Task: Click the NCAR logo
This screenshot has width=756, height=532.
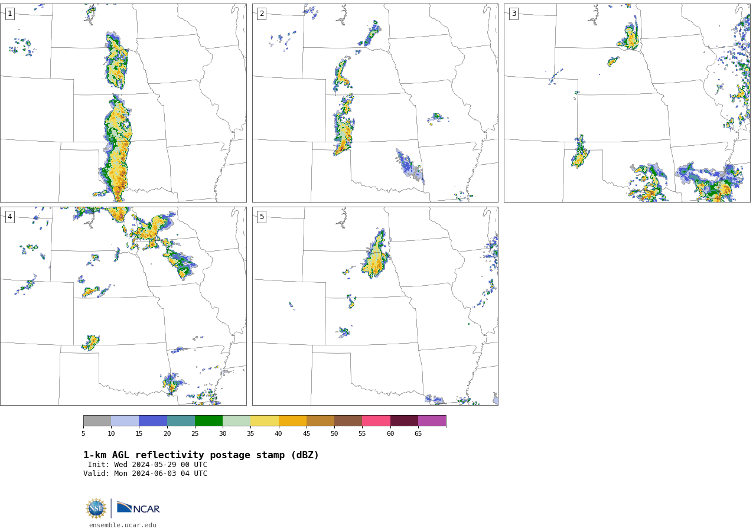Action: pyautogui.click(x=138, y=508)
